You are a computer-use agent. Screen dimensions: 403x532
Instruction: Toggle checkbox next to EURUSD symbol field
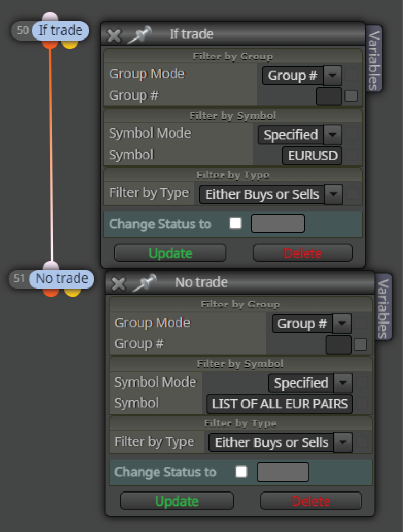352,155
